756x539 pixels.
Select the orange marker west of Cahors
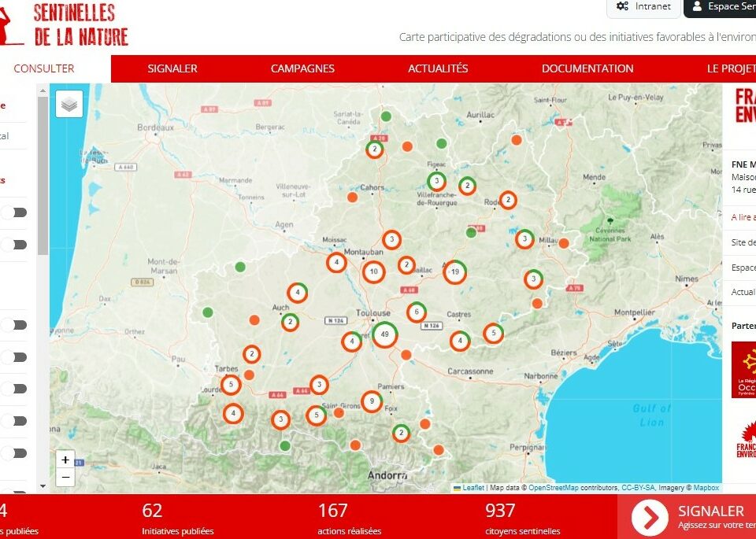click(x=353, y=197)
